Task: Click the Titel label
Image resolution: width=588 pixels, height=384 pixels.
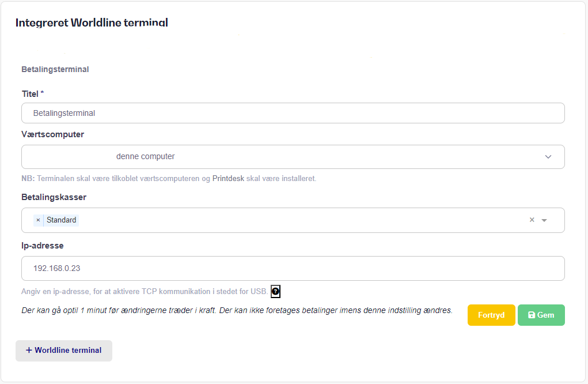Action: pyautogui.click(x=33, y=94)
